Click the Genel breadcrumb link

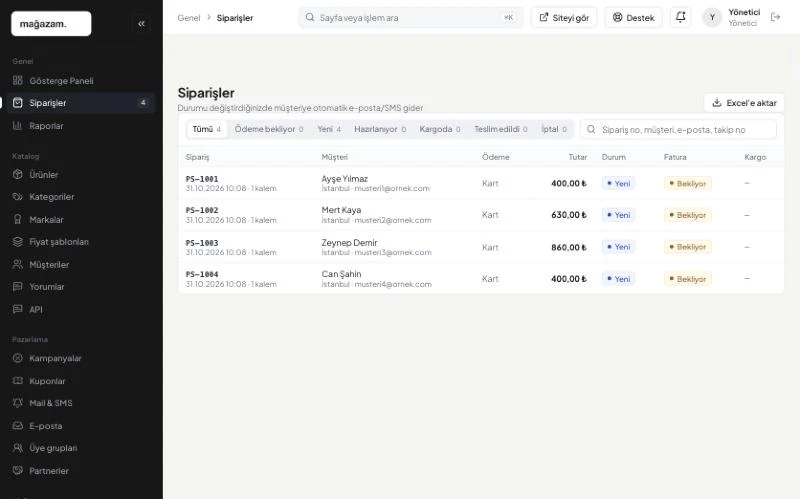tap(189, 18)
